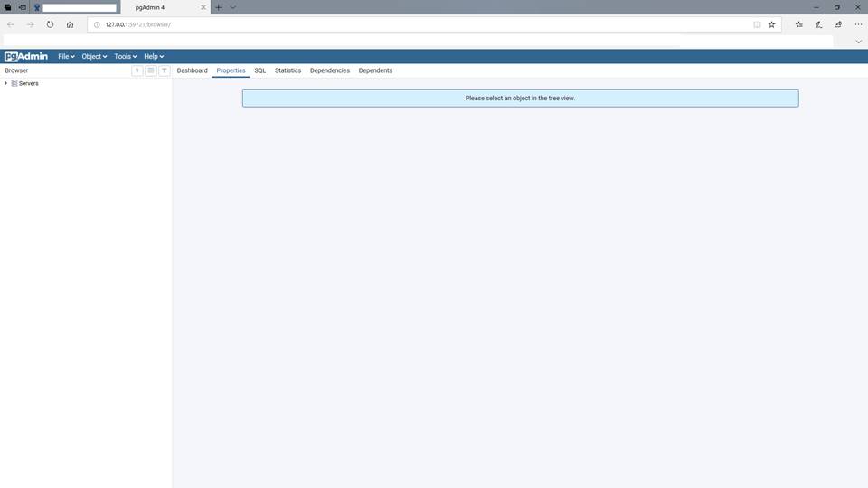
Task: Switch to the SQL tab
Action: [x=259, y=70]
